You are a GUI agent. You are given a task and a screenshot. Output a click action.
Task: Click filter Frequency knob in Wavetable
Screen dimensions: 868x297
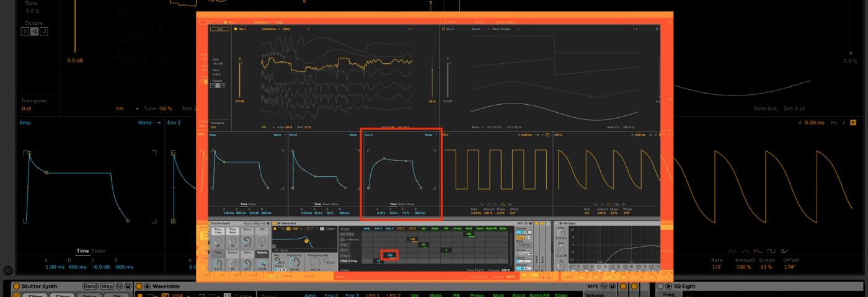coord(294,262)
